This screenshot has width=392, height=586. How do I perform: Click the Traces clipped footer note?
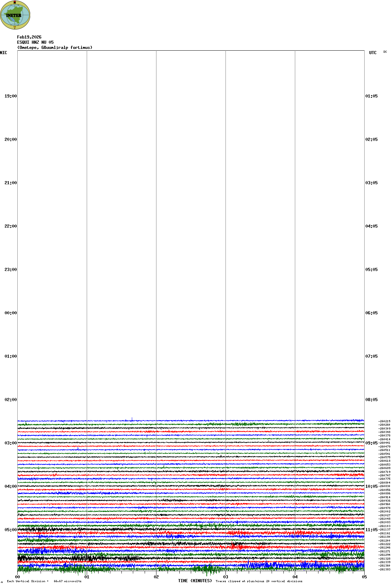coord(259,581)
